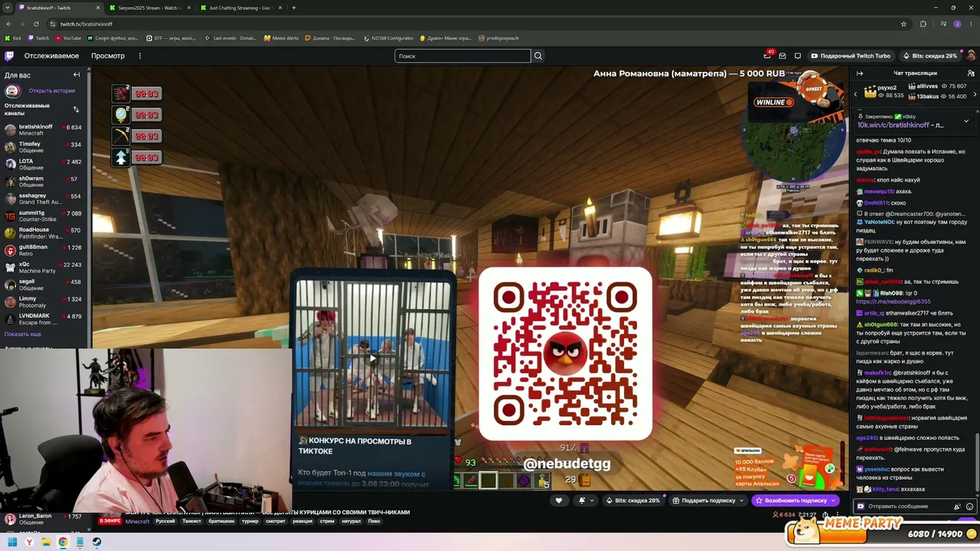
Task: Click the Русский stream tag
Action: coord(165,521)
